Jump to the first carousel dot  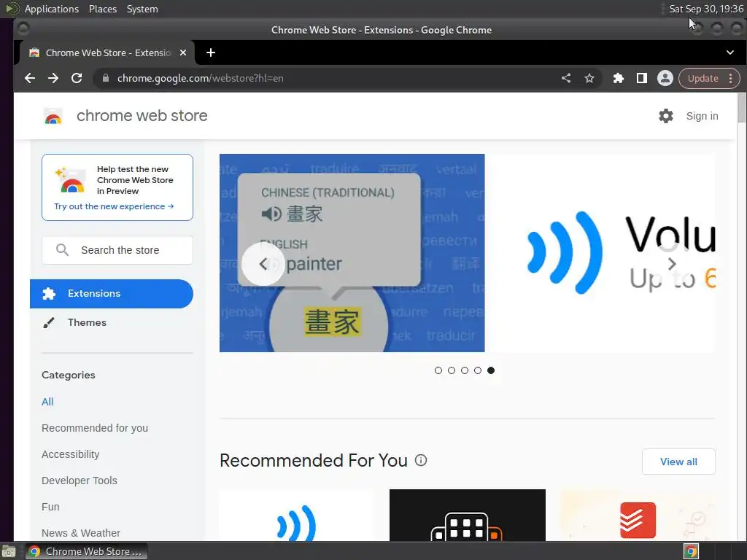pos(438,370)
